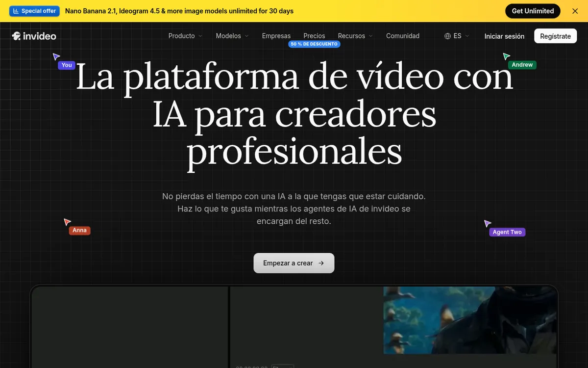
Task: Open the Producto dropdown menu
Action: click(185, 36)
